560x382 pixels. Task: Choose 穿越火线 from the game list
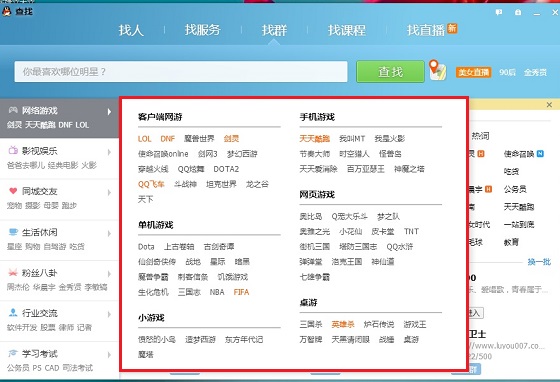153,169
